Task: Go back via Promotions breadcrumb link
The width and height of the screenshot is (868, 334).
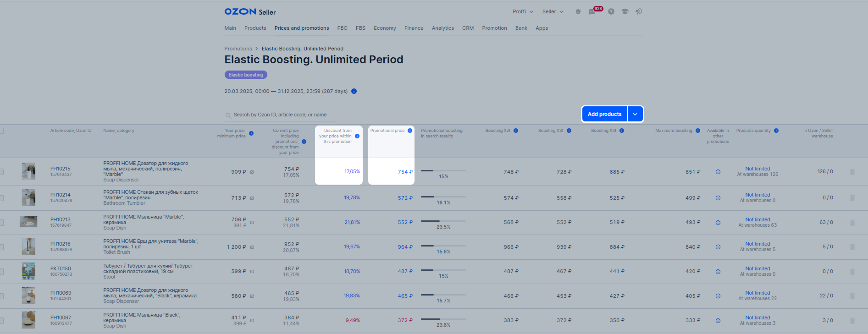Action: point(238,49)
